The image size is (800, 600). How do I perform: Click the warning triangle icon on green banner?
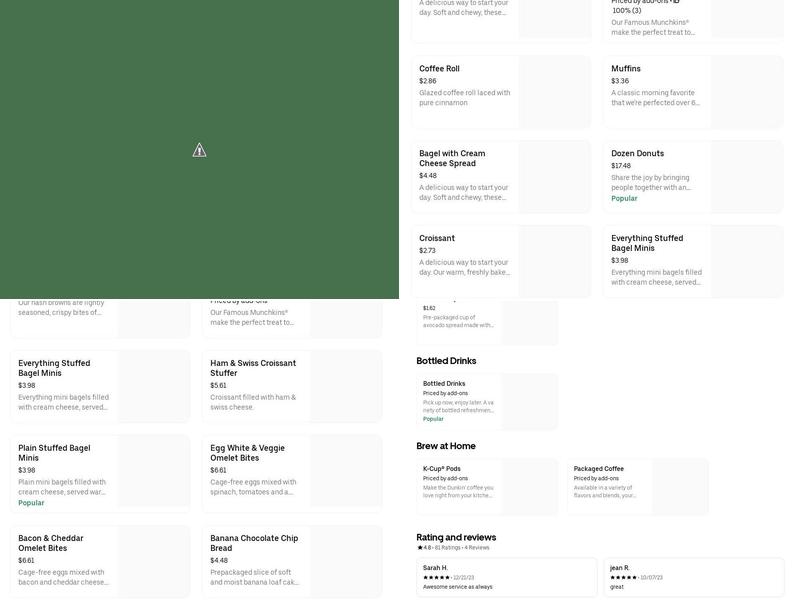click(x=199, y=150)
